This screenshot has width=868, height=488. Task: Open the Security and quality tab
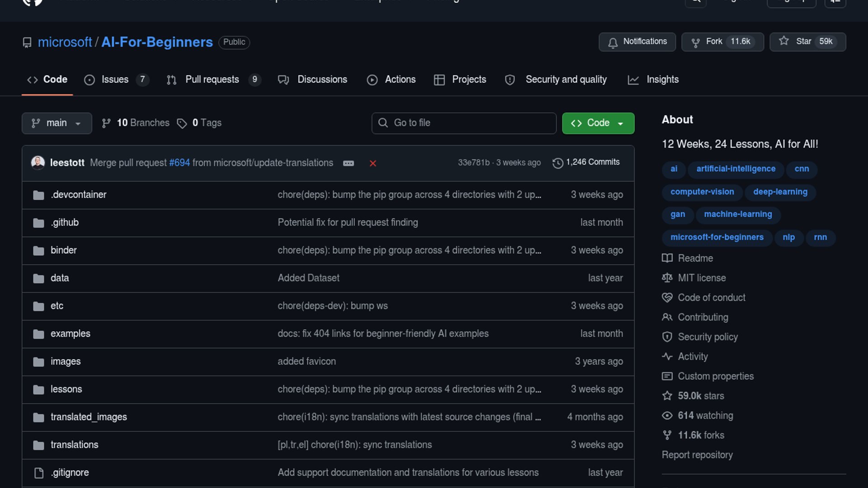[x=556, y=80]
